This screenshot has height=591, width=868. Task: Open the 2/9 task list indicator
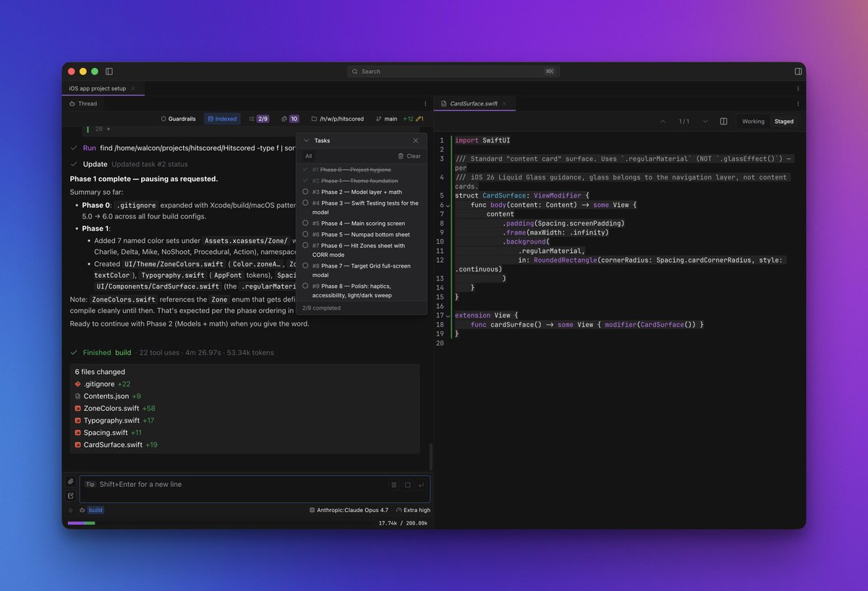pyautogui.click(x=258, y=119)
